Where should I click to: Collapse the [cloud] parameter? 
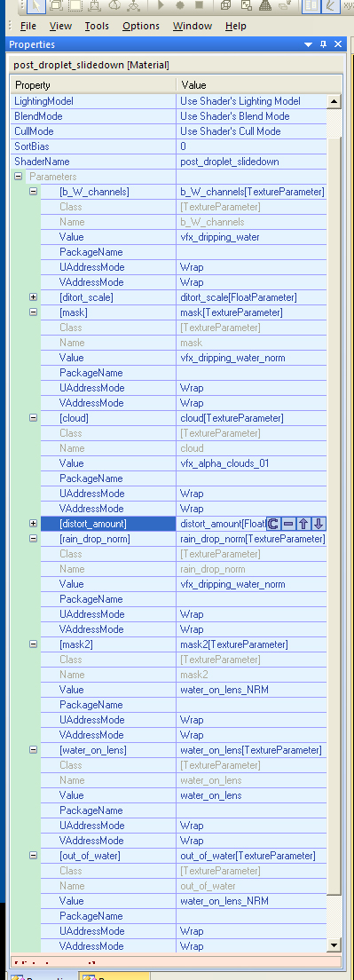[33, 418]
